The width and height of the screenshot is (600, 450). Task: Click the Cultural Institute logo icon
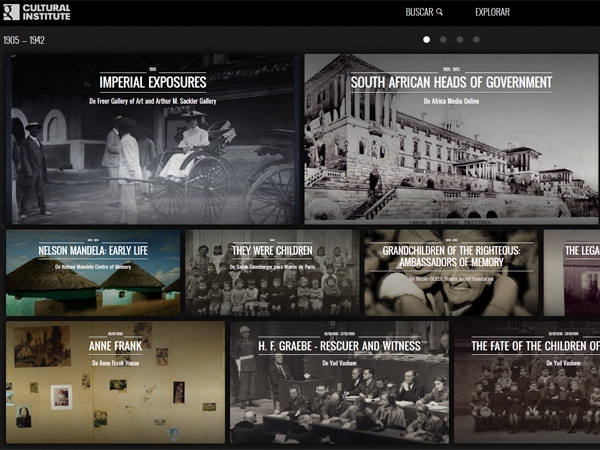[x=11, y=12]
